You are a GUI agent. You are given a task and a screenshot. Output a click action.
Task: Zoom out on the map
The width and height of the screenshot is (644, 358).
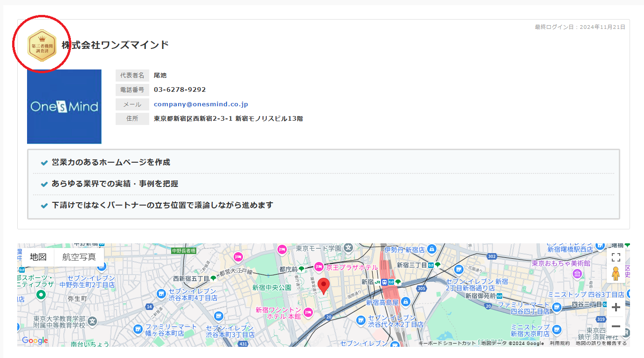616,326
